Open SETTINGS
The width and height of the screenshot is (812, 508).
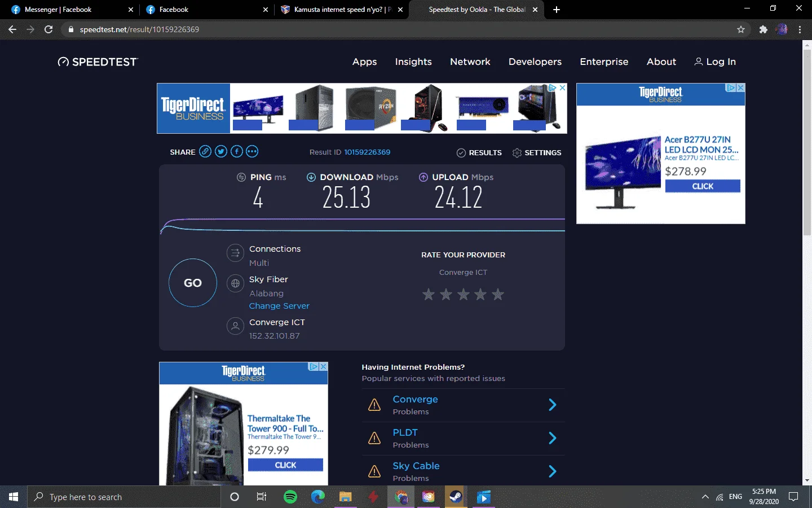(537, 152)
